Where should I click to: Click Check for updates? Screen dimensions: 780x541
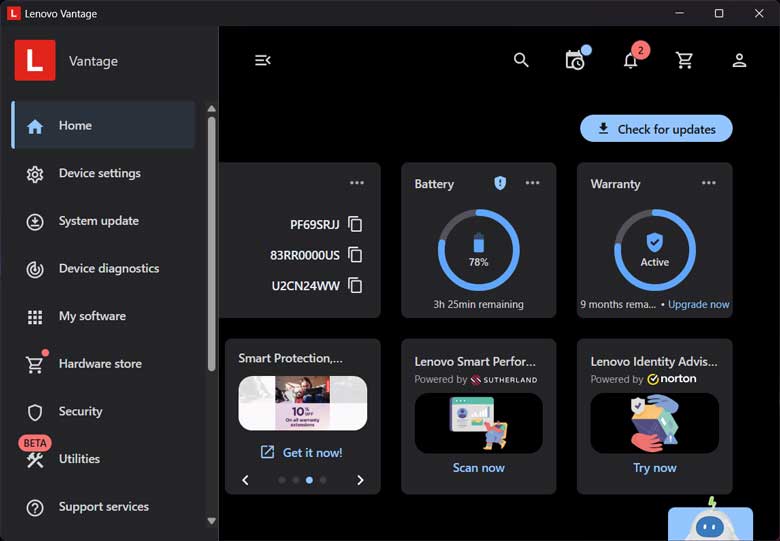[x=656, y=129]
